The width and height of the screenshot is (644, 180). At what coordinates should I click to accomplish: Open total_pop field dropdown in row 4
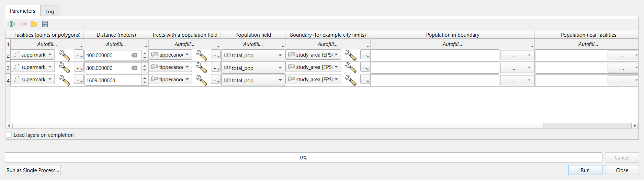tap(253, 80)
